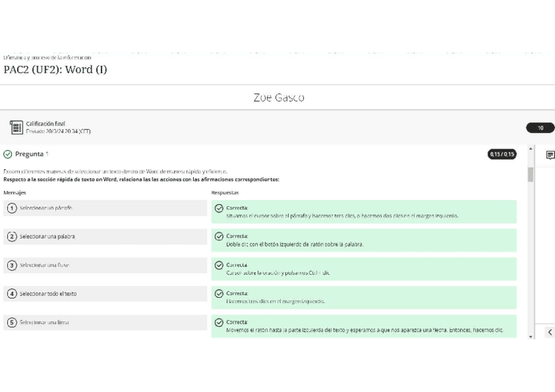Click the breadcrumb text above the PAC2 title
The width and height of the screenshot is (555, 392).
click(47, 58)
